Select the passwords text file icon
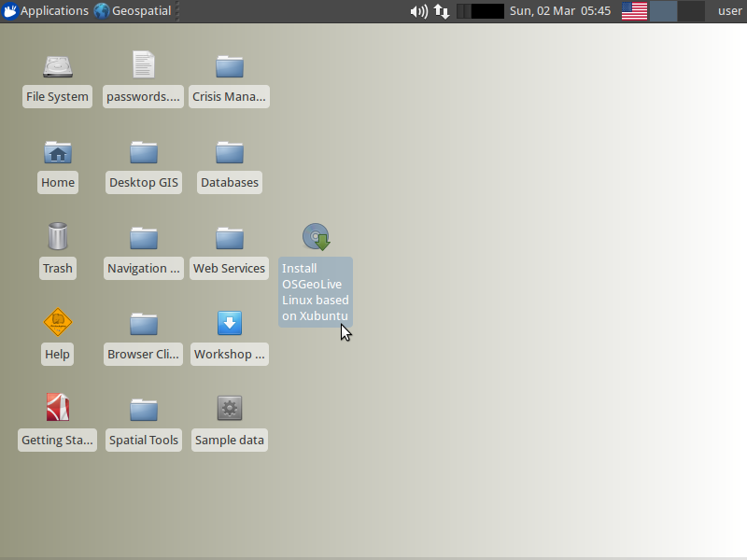Screen dimensions: 747x560 [144, 64]
